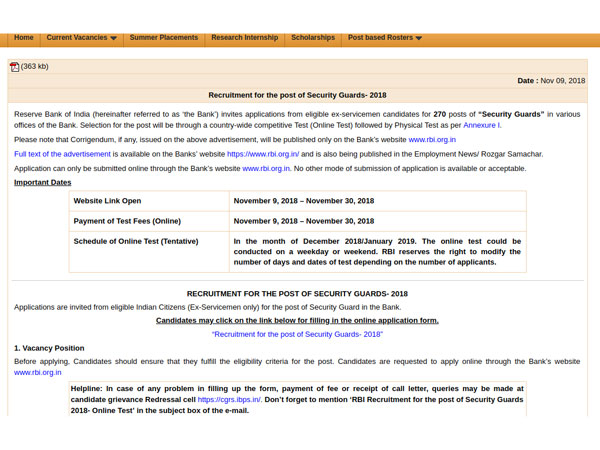Click the dates beside Website Link Open

click(x=304, y=201)
